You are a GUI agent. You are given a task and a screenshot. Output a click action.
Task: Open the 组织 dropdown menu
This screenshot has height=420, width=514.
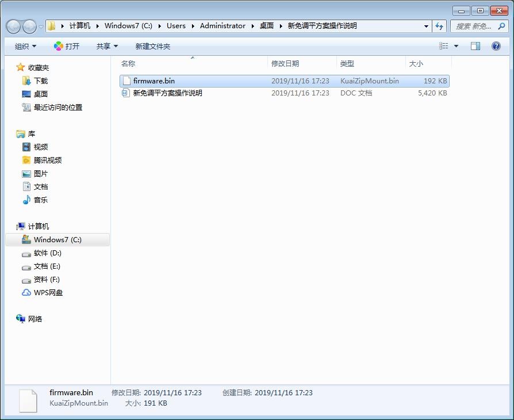(x=25, y=46)
